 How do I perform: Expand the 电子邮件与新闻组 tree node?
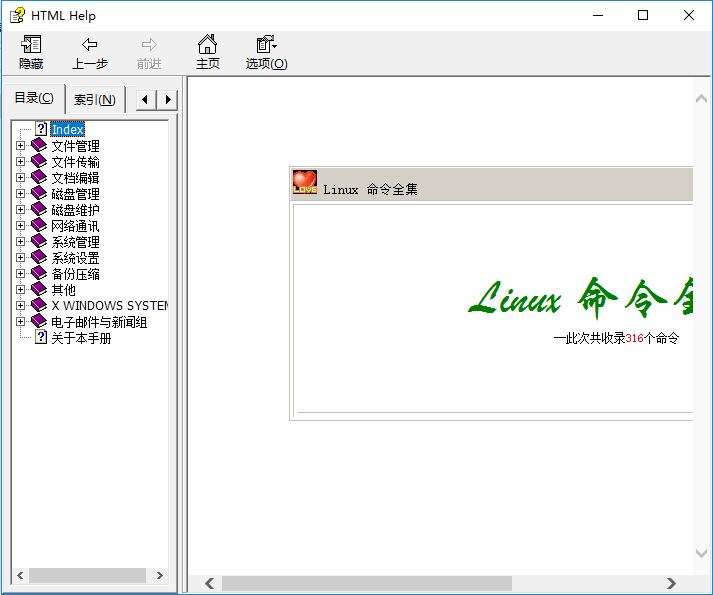pyautogui.click(x=20, y=322)
